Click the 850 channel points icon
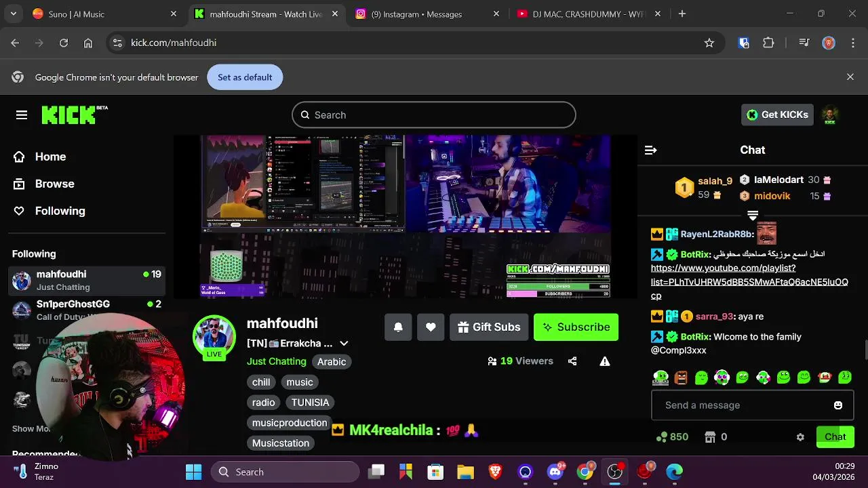This screenshot has width=868, height=488. (x=661, y=437)
